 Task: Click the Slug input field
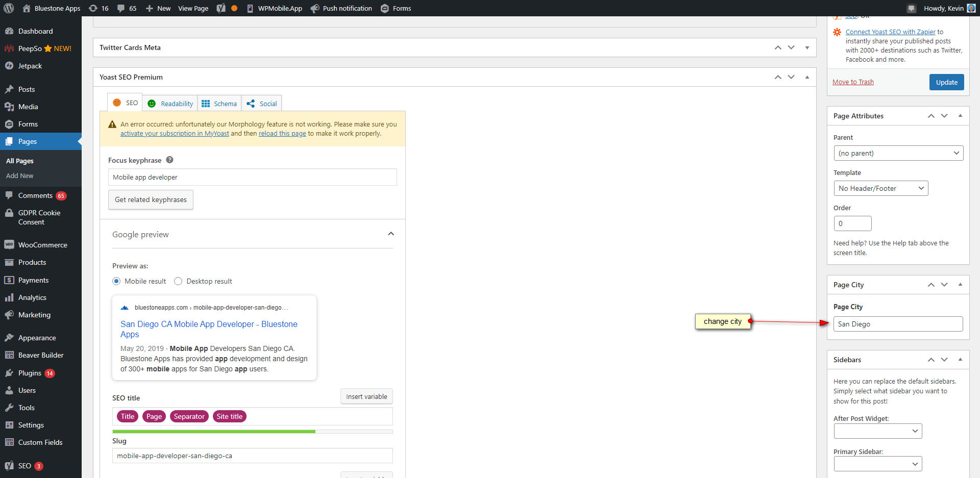pos(253,456)
